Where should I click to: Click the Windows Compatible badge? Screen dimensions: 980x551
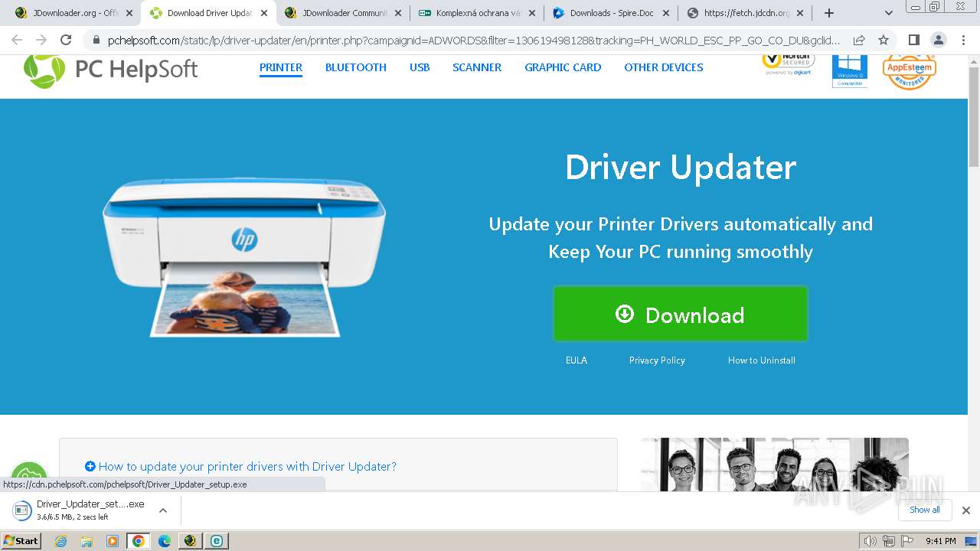pos(850,70)
